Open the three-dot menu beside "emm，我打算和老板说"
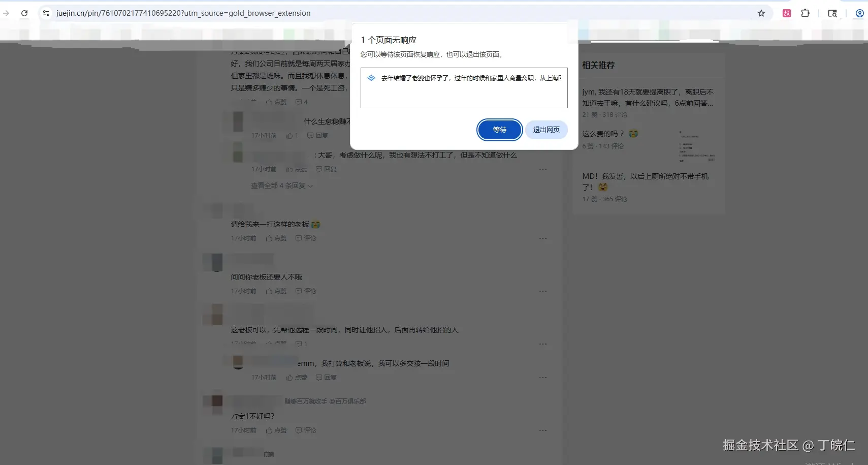868x465 pixels. tap(543, 377)
